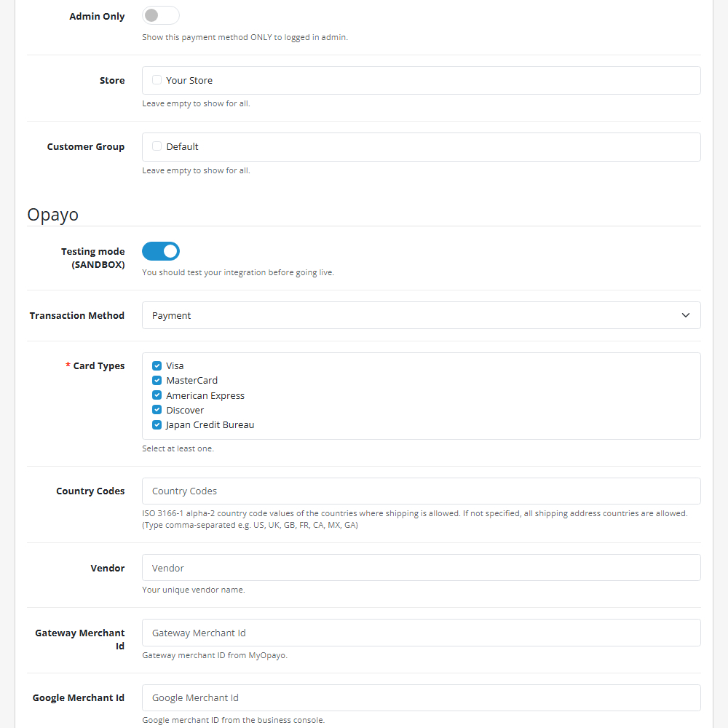Viewport: 728px width, 728px height.
Task: Focus the Country Codes input field
Action: pyautogui.click(x=421, y=491)
